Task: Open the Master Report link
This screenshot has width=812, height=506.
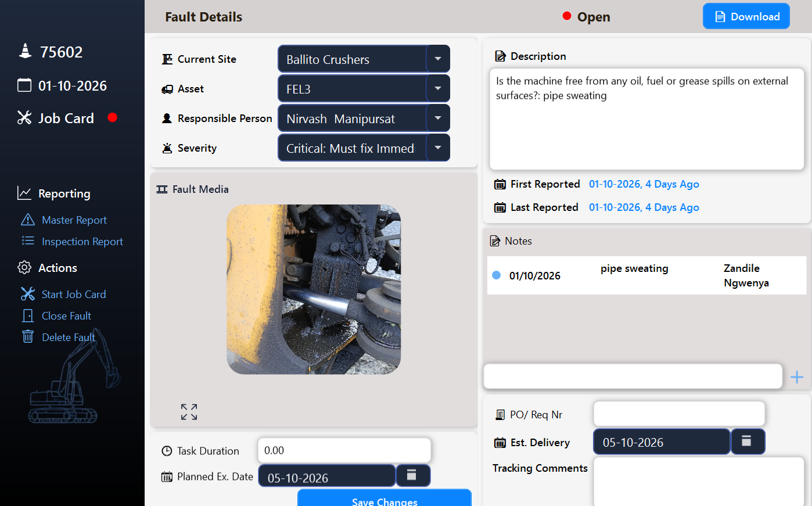Action: point(74,220)
